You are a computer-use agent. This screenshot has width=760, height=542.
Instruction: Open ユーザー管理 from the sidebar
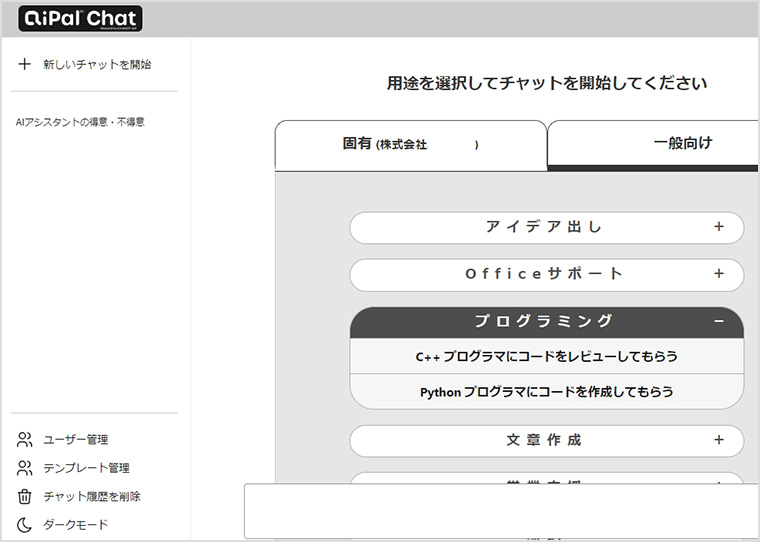(76, 440)
